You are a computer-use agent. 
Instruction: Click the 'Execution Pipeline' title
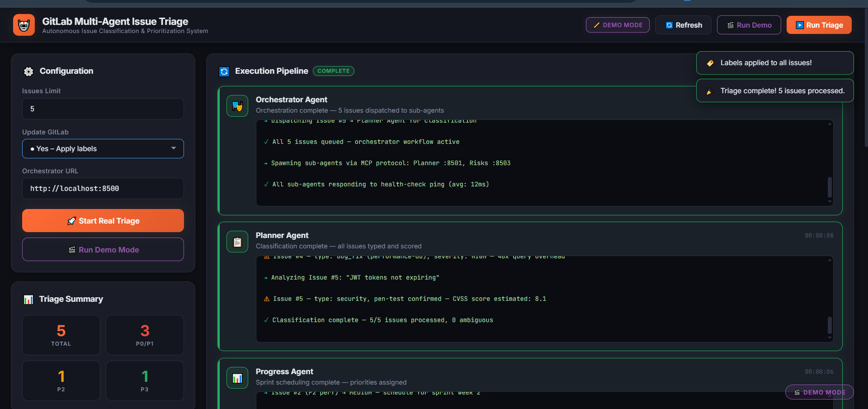[x=272, y=71]
